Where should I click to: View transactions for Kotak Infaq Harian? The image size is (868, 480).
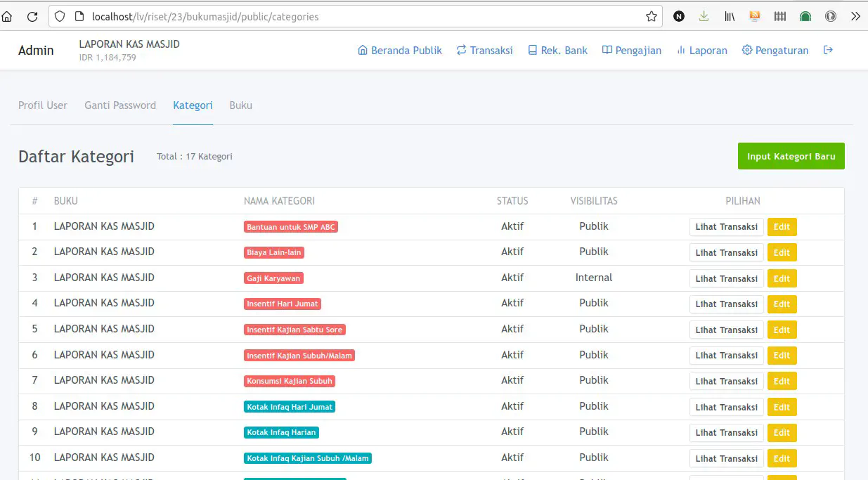tap(726, 432)
